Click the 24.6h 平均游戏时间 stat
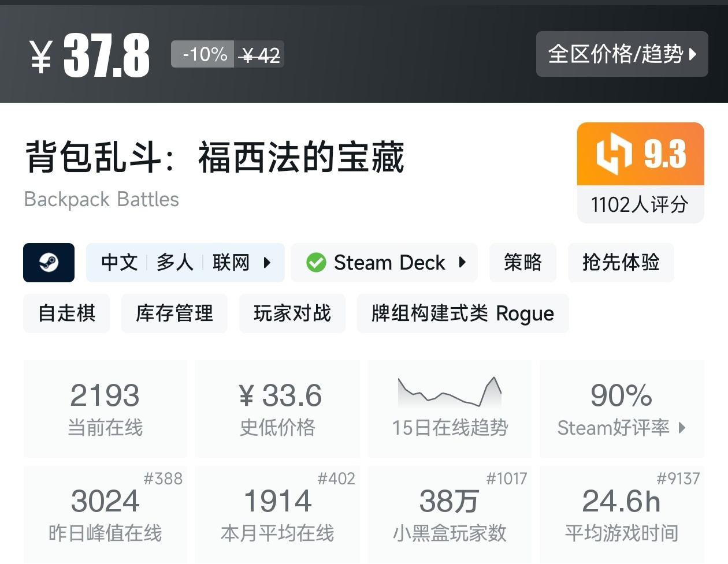Screen dimensions: 728x564 622,515
